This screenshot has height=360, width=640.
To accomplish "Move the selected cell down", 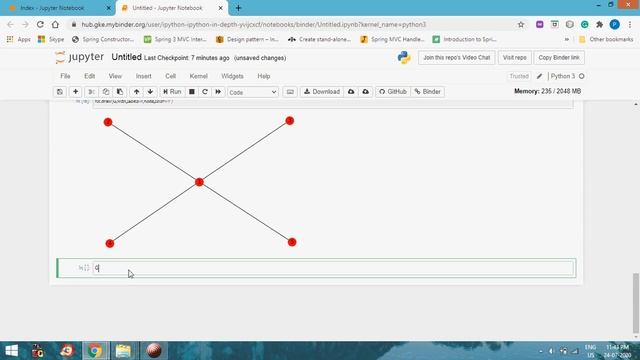I will 150,92.
